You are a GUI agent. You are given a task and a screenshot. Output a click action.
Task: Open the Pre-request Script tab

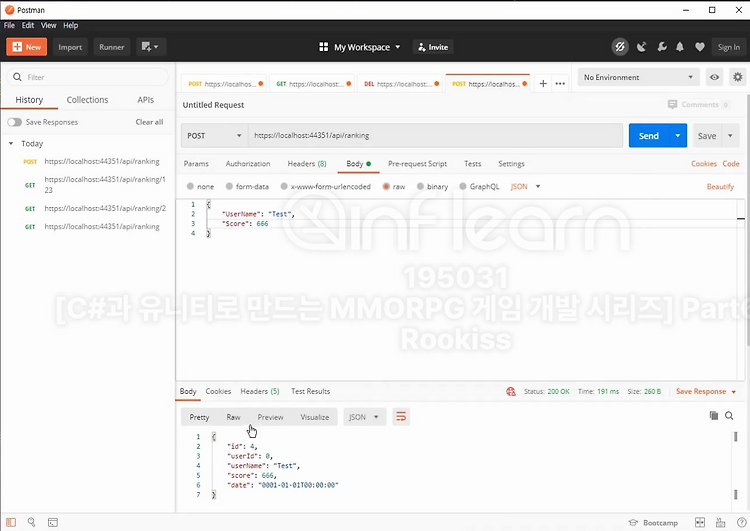point(417,164)
